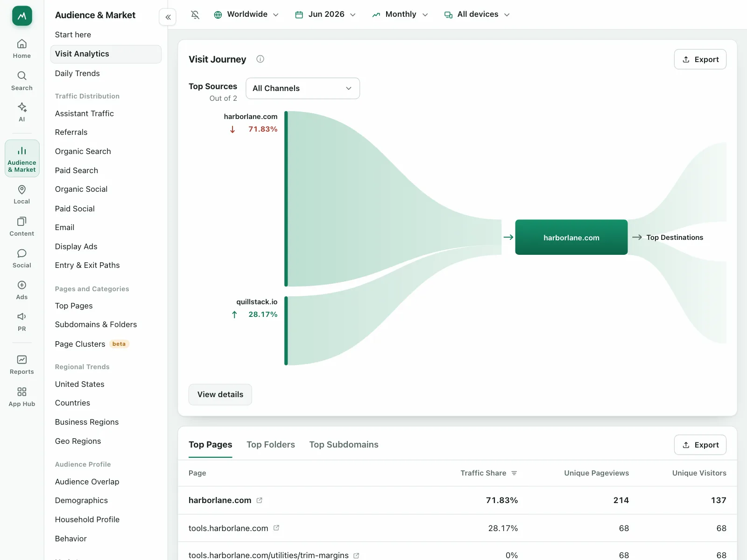Click the tools.harborlane.com page link
Viewport: 747px width, 560px height.
click(x=228, y=528)
